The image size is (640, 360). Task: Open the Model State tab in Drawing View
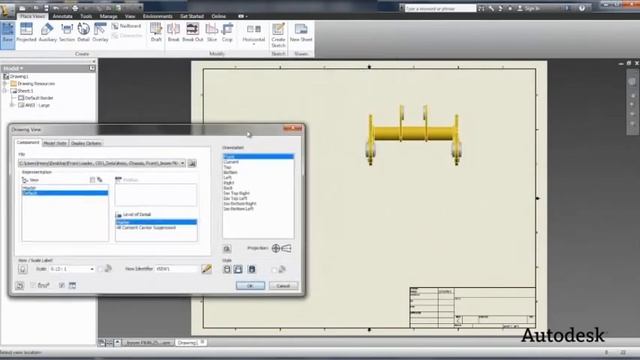(x=55, y=143)
